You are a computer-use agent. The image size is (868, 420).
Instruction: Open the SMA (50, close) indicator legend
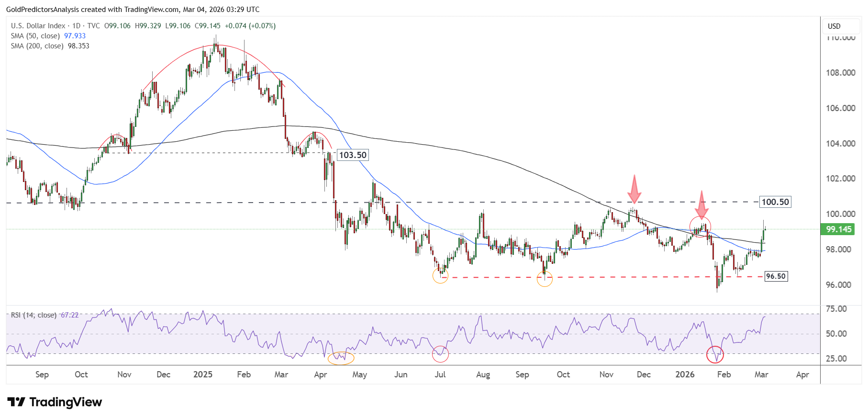pos(35,36)
